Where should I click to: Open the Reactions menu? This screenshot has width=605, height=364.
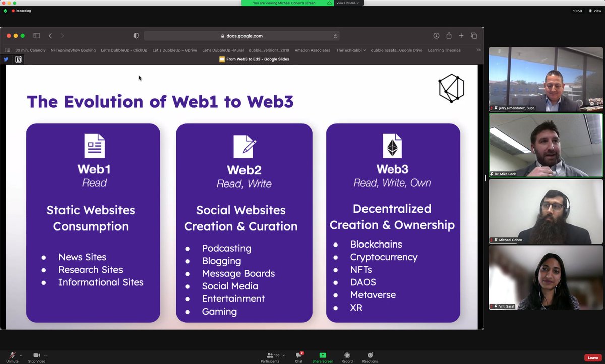click(370, 357)
